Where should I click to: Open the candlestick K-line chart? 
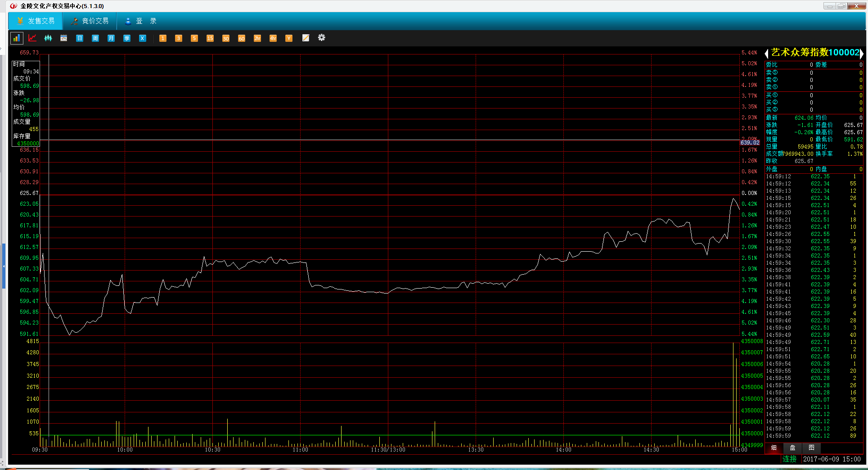48,38
